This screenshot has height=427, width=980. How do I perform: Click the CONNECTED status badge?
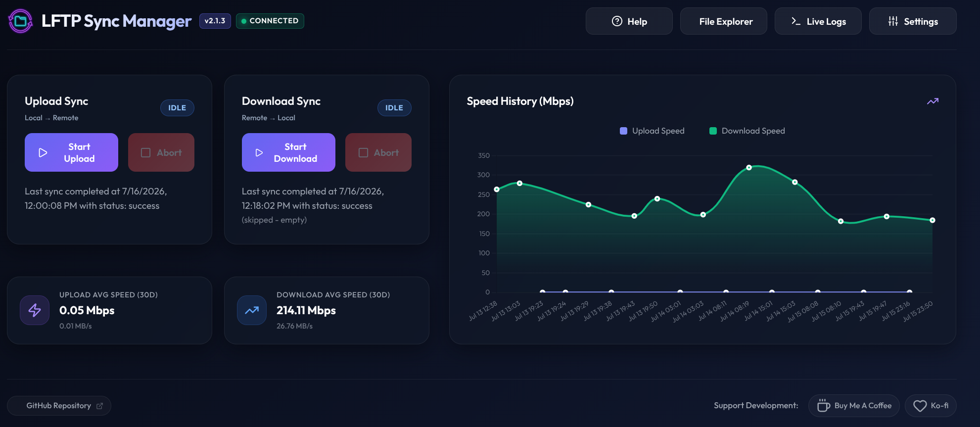click(270, 21)
